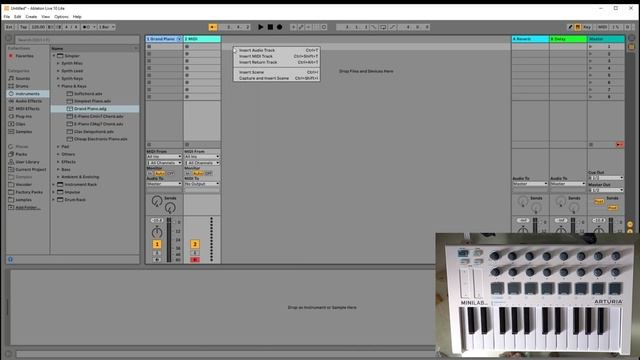The width and height of the screenshot is (640, 360).
Task: Click the browser search field
Action: point(77,40)
